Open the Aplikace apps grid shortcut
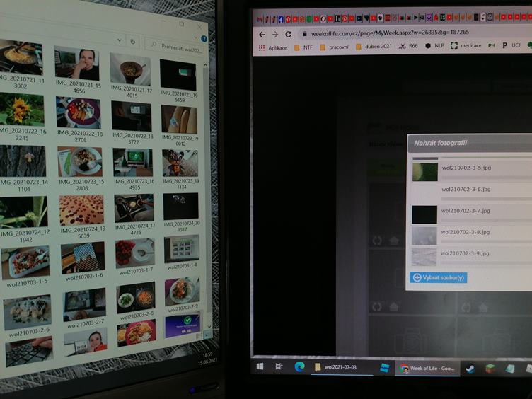Viewport: 532px width, 399px height. point(273,48)
